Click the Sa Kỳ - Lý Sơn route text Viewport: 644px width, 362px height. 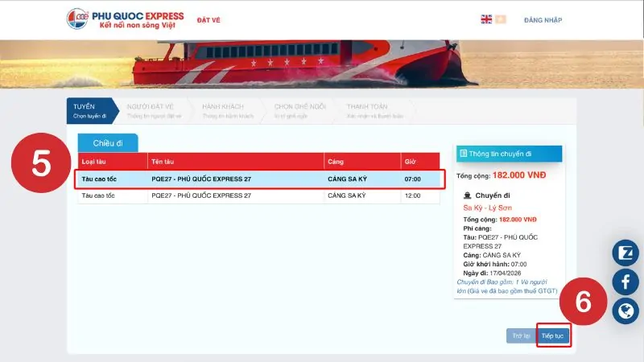[x=488, y=208]
